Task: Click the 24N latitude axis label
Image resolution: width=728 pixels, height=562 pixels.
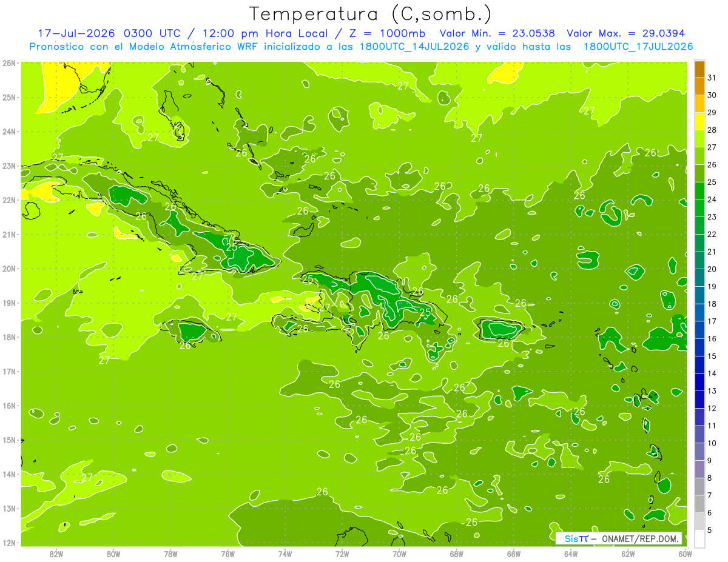Action: pos(9,132)
